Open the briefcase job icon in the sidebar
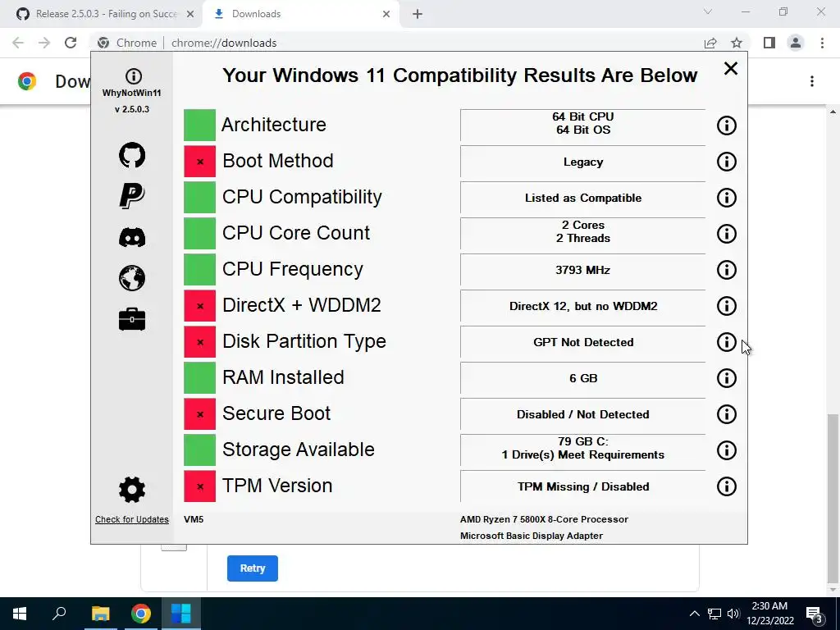 pos(132,319)
